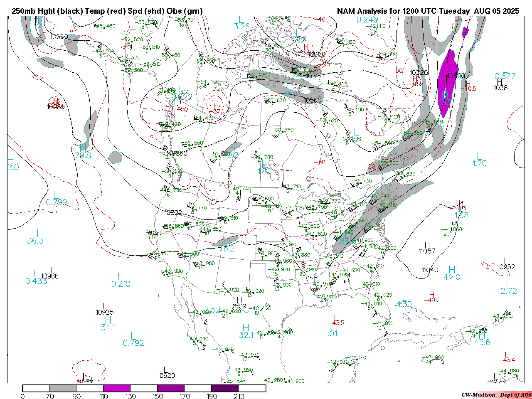The width and height of the screenshot is (532, 399).
Task: Click the 250mb Hght map title text
Action: click(107, 11)
